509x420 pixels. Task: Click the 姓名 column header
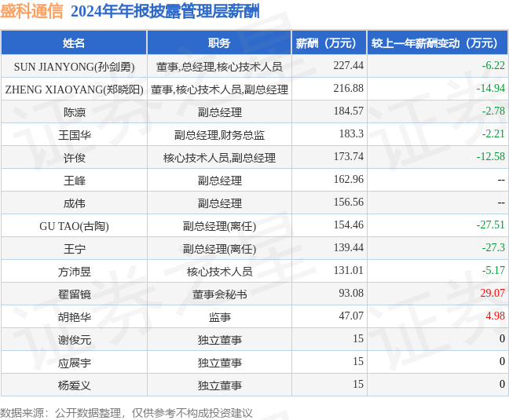[74, 43]
